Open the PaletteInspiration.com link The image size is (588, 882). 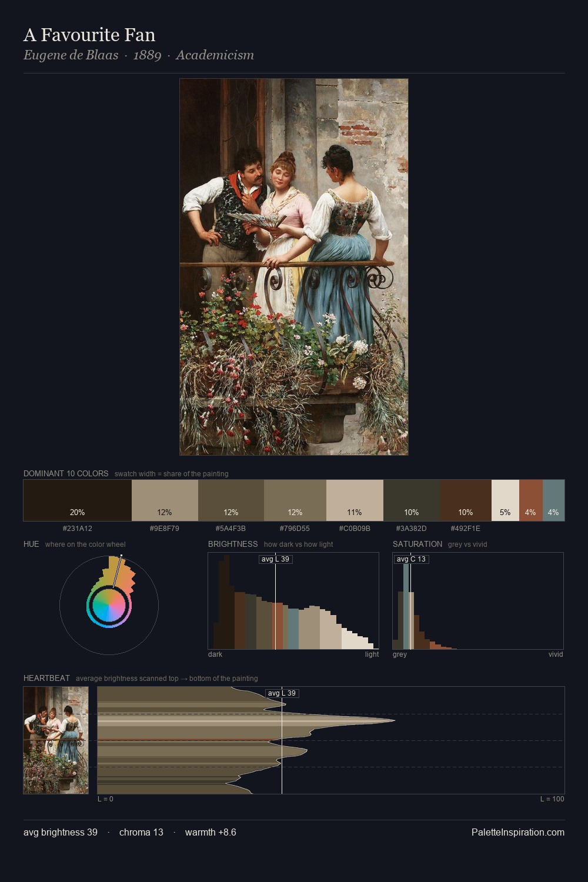(518, 832)
